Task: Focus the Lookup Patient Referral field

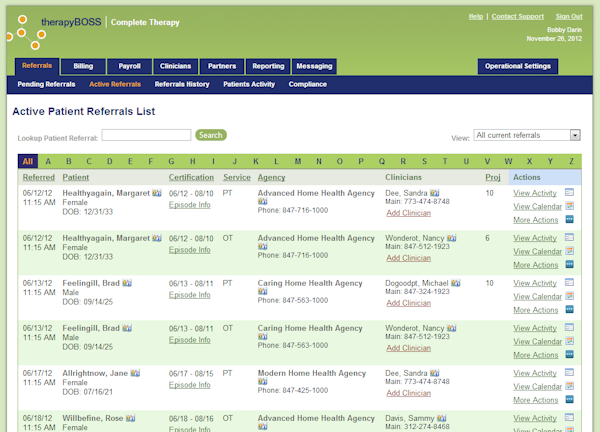Action: (x=146, y=135)
